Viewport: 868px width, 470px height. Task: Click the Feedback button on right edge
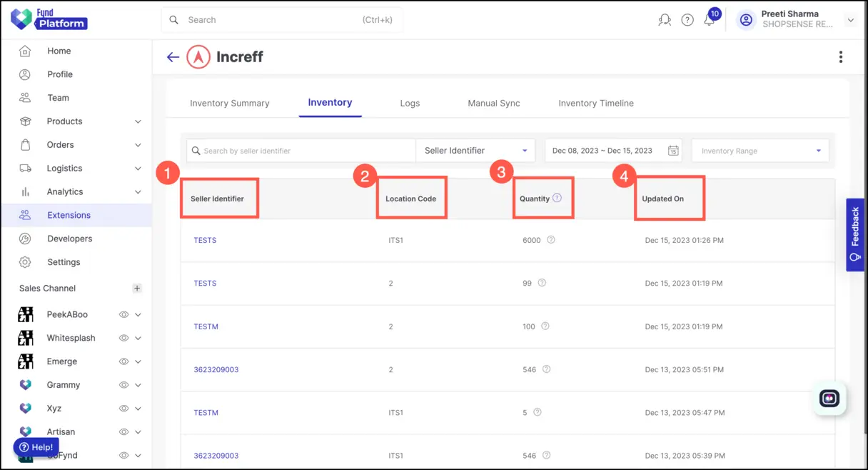click(x=854, y=234)
